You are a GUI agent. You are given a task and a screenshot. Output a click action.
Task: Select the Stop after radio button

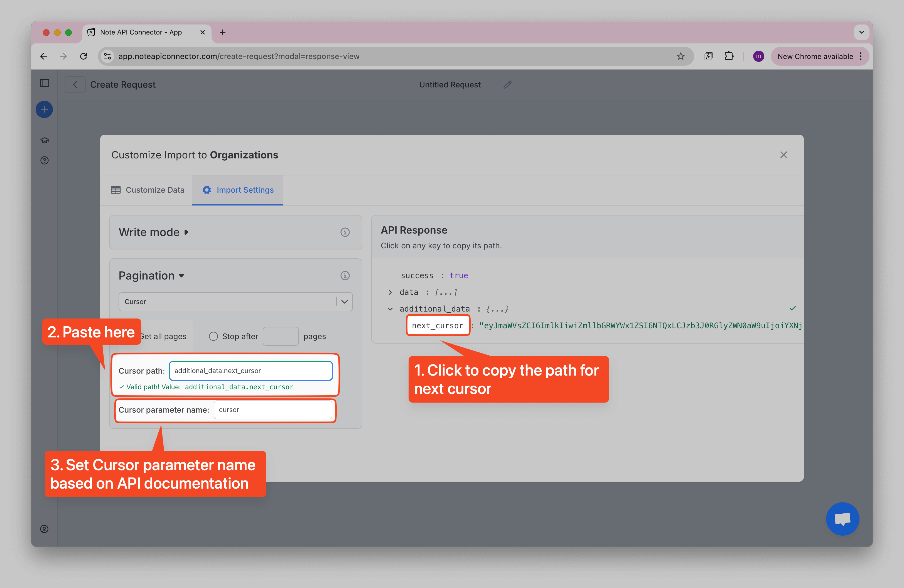point(213,337)
